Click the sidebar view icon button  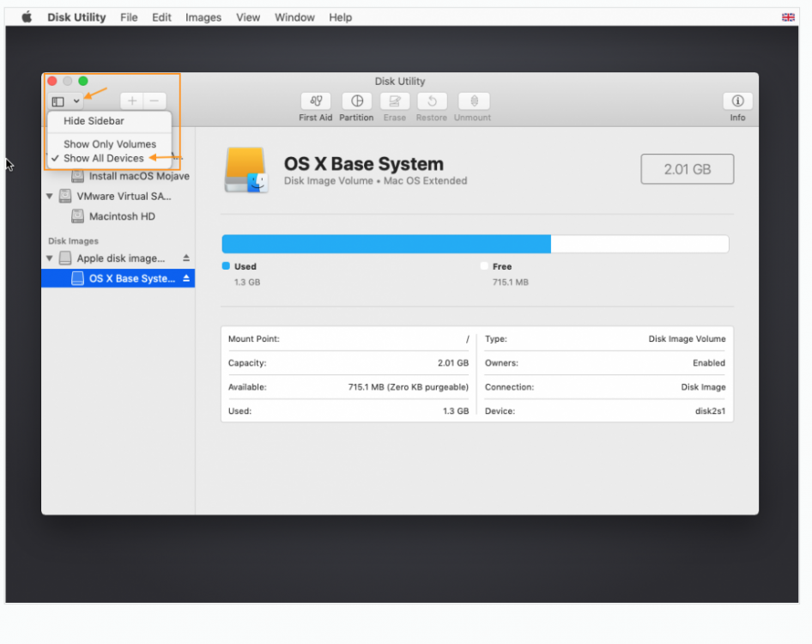(58, 101)
